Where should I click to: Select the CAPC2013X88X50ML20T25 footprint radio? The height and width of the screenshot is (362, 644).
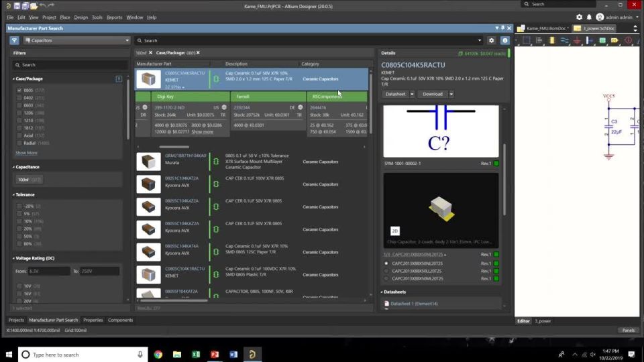coord(386,279)
